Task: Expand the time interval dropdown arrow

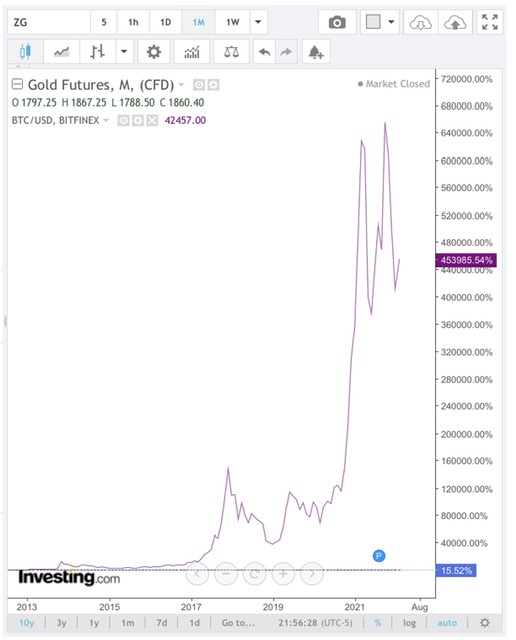Action: point(258,22)
